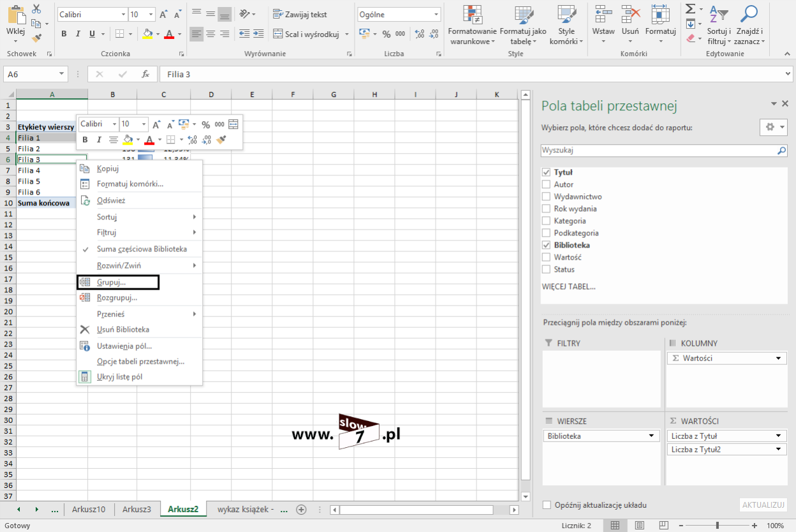Click the WIĘCEJ TABEL link
The height and width of the screenshot is (532, 796).
pos(568,286)
